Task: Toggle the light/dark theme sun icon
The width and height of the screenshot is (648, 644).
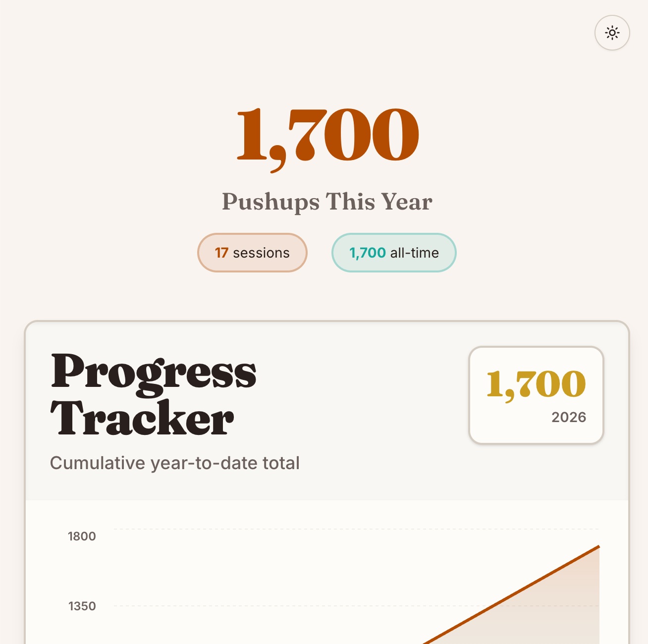Action: click(x=612, y=33)
